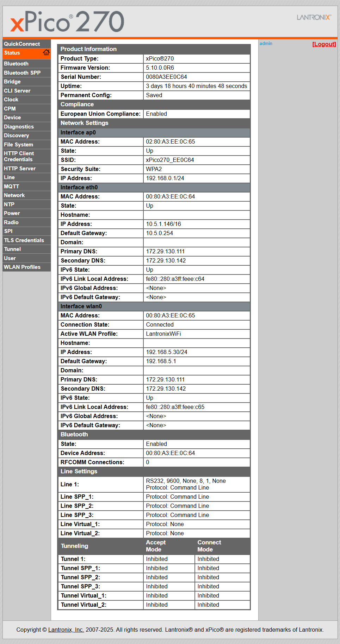This screenshot has height=644, width=340.
Task: Click the firmware version 5.10.0.0R6
Action: [160, 68]
